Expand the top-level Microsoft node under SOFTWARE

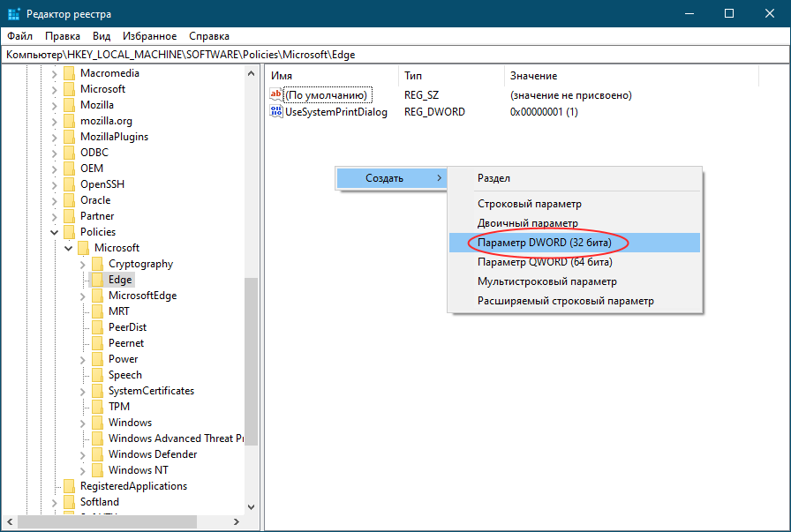55,90
